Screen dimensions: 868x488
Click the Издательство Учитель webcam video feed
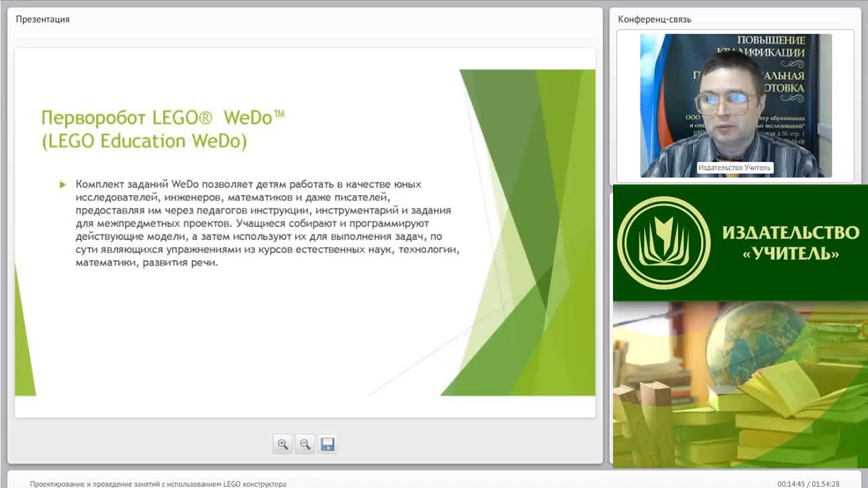click(x=736, y=106)
